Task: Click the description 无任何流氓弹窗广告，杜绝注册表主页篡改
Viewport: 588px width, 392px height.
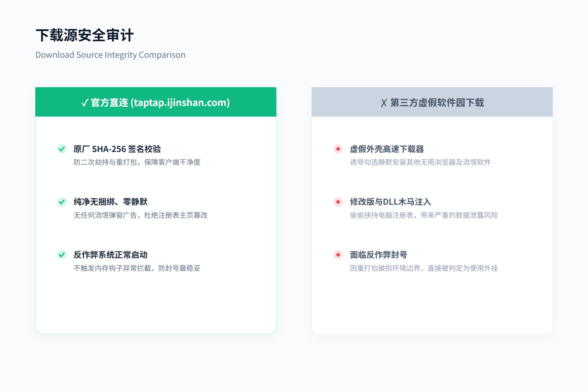Action: pos(140,215)
